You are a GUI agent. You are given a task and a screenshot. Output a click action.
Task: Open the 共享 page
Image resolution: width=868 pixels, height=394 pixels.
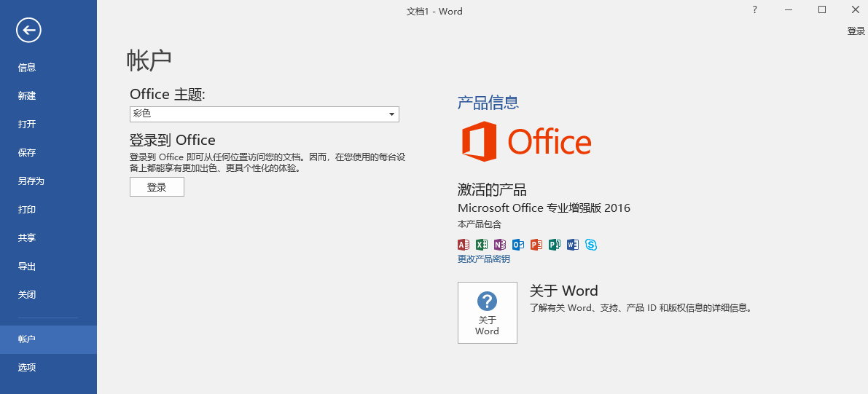[x=48, y=238]
